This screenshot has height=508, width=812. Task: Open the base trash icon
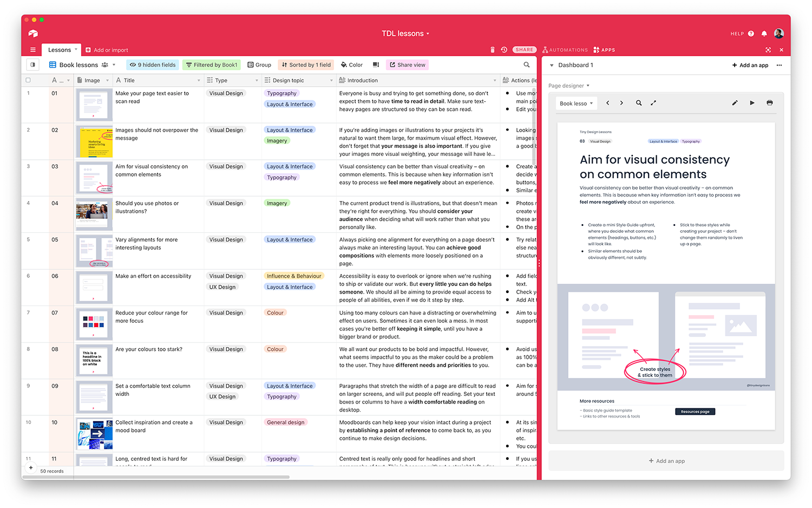click(x=493, y=50)
